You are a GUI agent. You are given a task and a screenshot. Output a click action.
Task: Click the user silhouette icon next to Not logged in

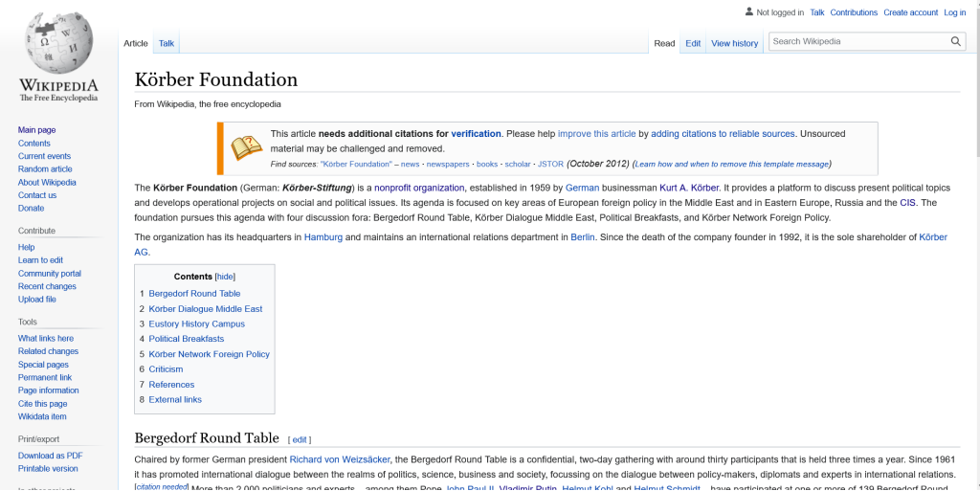pyautogui.click(x=748, y=11)
